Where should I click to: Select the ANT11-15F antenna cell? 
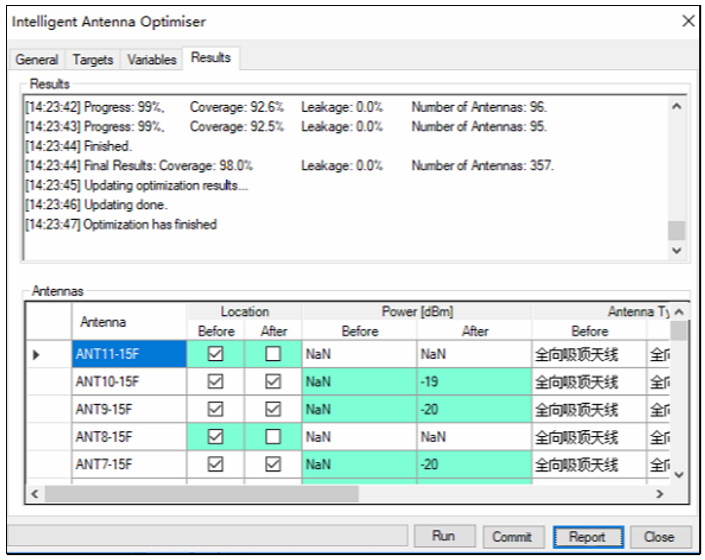[x=129, y=354]
